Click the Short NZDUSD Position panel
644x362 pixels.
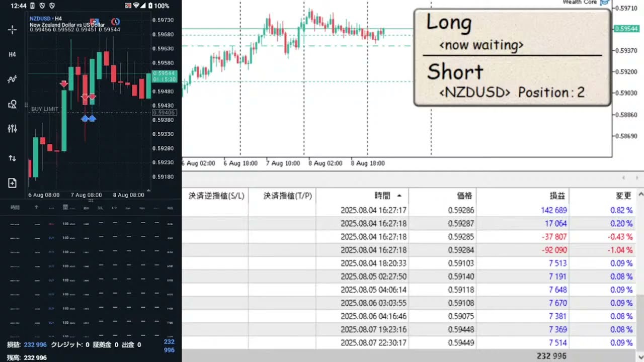click(512, 81)
